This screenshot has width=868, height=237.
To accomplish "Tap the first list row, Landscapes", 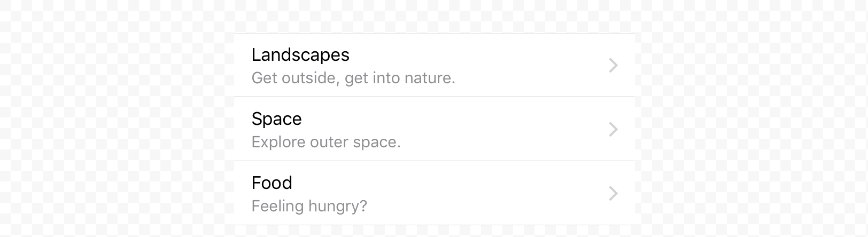I will pyautogui.click(x=434, y=66).
